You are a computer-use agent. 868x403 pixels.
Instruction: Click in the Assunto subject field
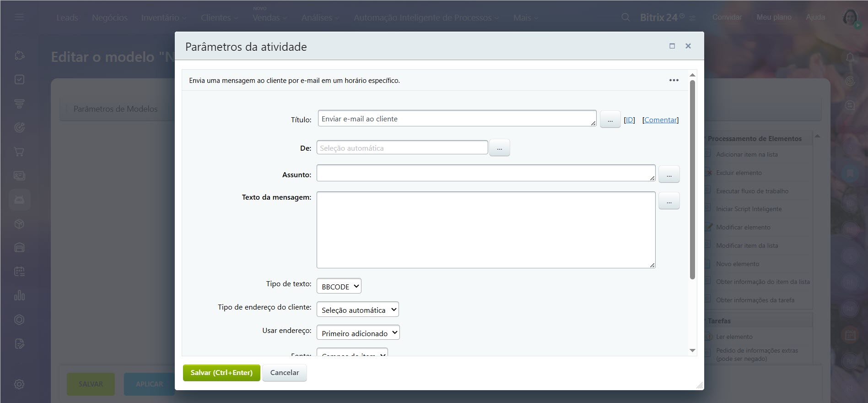(486, 173)
